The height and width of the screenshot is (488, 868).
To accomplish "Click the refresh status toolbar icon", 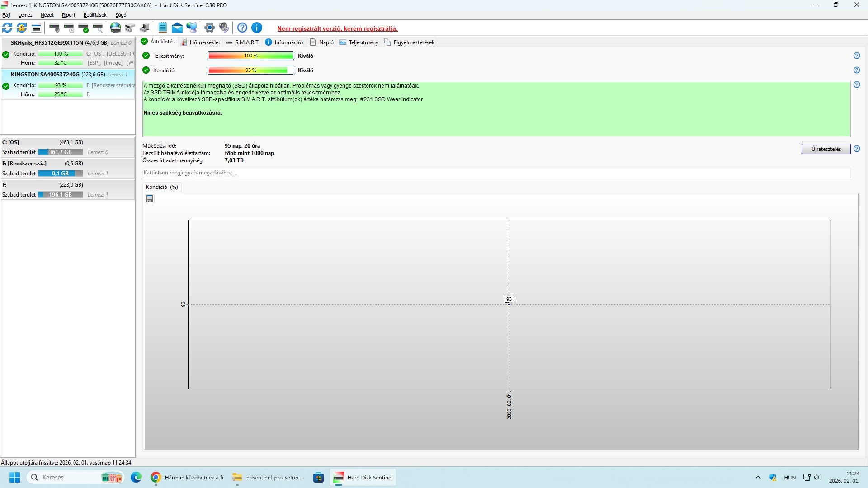I will click(x=7, y=28).
